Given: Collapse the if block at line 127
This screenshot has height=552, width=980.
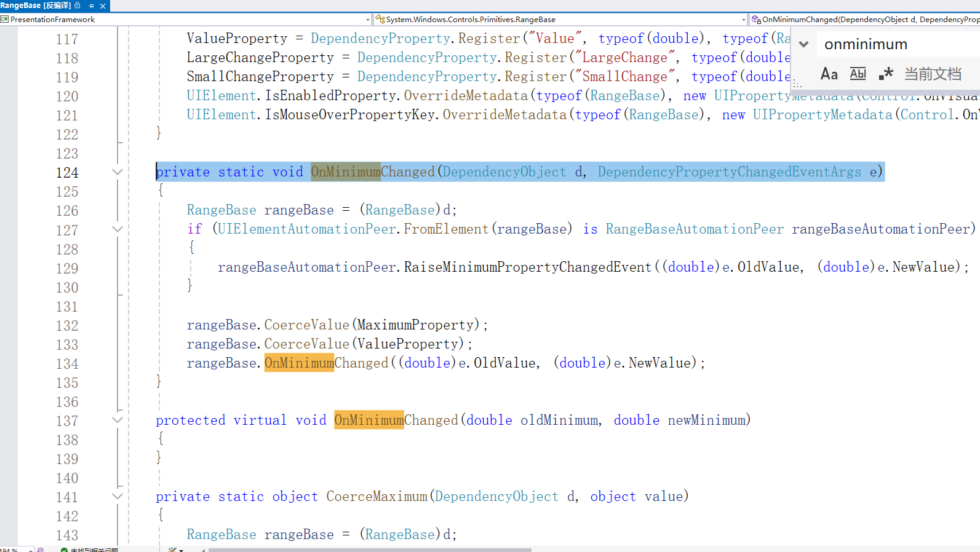Looking at the screenshot, I should click(118, 229).
